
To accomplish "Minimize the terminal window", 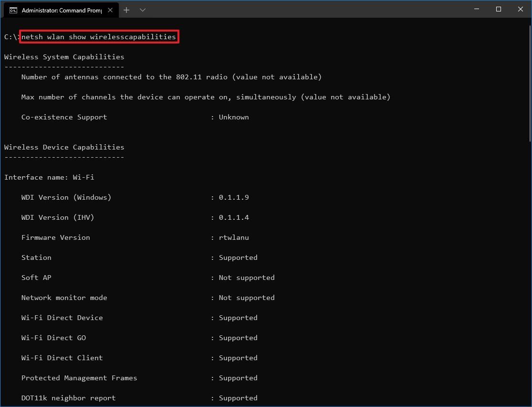I will tap(476, 9).
